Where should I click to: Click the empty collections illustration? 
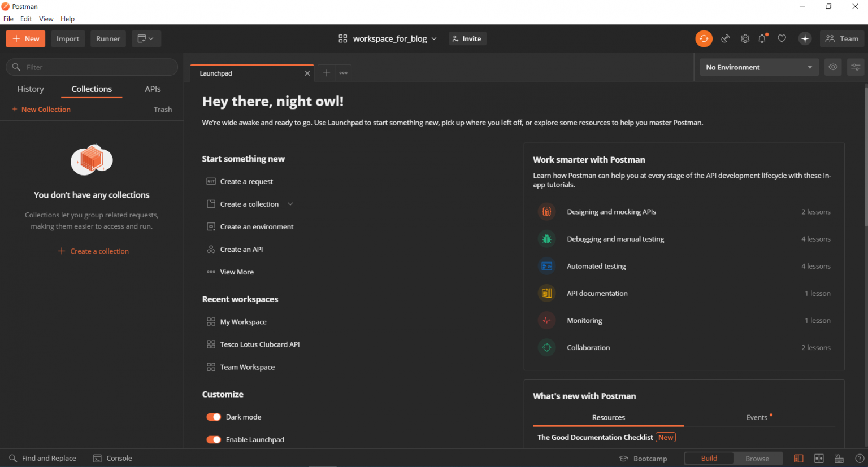[92, 159]
